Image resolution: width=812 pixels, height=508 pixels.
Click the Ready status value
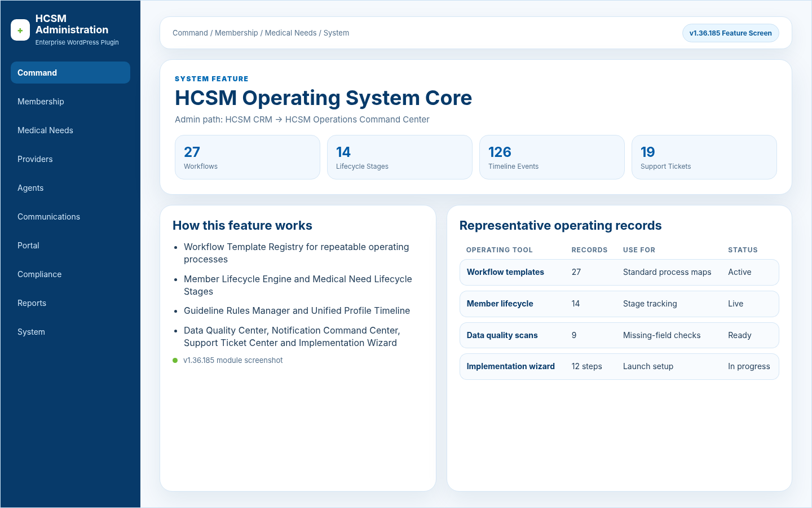tap(739, 335)
